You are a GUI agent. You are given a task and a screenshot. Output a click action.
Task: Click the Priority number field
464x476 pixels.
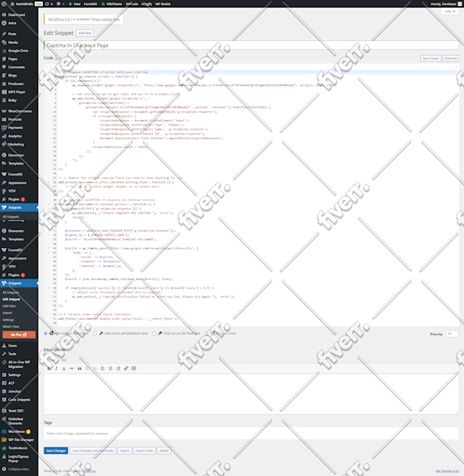[x=452, y=334]
